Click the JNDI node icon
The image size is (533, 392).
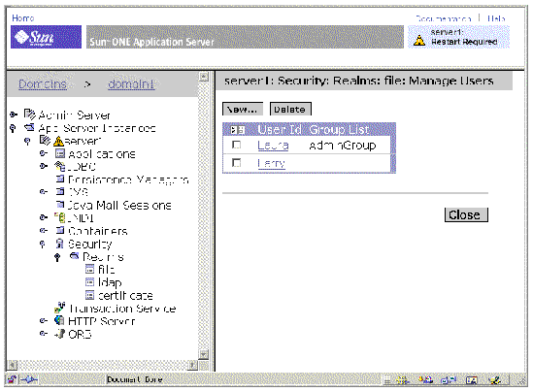coord(60,217)
